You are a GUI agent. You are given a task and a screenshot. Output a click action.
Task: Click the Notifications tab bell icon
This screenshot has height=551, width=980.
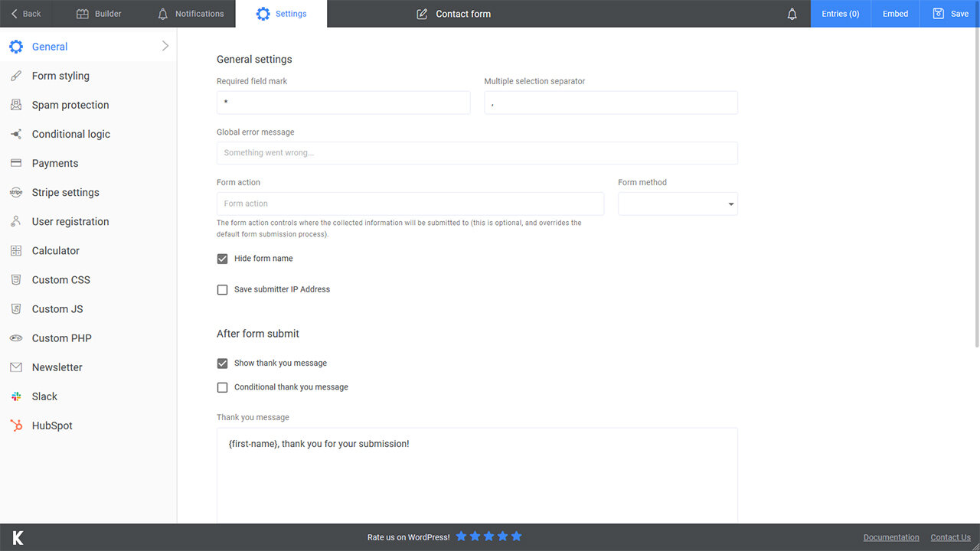coord(162,14)
